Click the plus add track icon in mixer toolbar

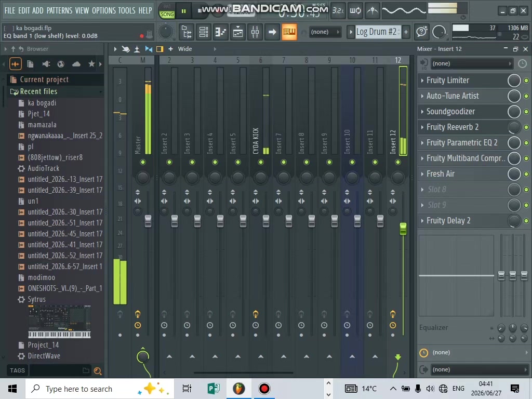[x=170, y=49]
